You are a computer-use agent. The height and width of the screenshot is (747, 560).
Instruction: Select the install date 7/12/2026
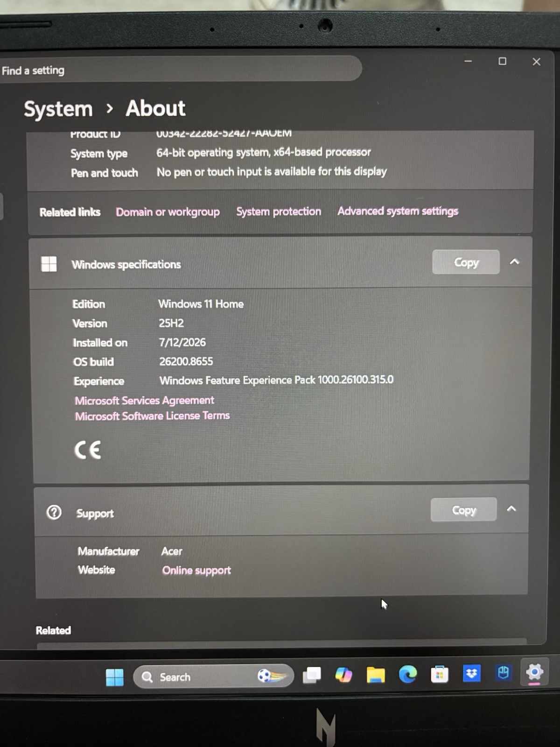[182, 342]
